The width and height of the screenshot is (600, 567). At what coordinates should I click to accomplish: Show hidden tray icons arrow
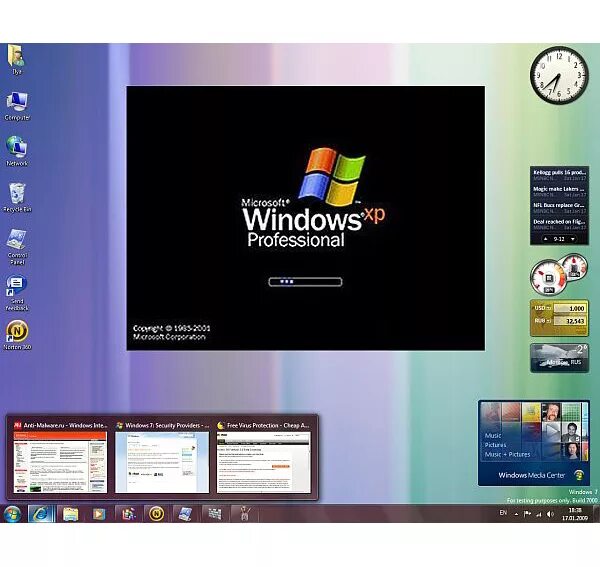516,515
